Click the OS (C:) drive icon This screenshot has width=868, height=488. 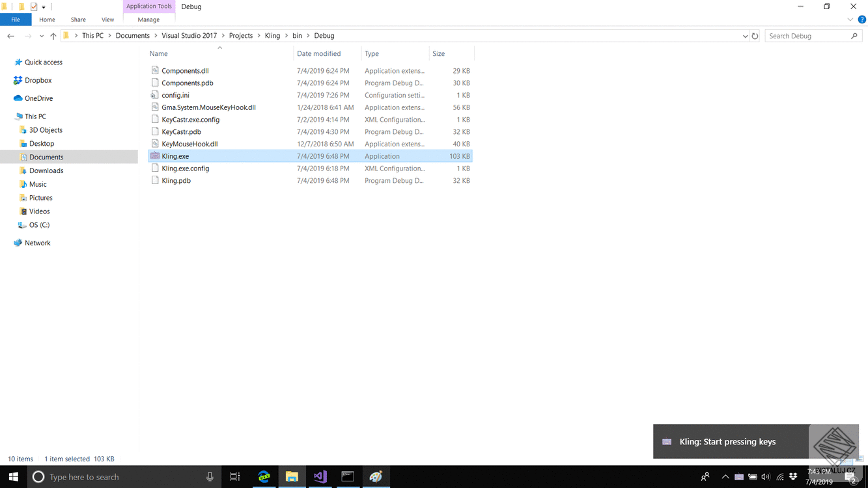point(23,225)
